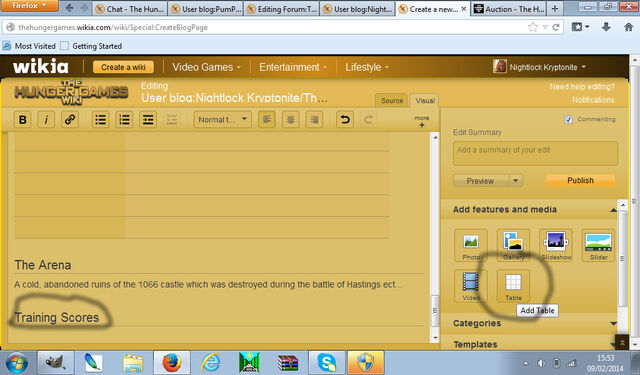Open Video Games menu
Viewport: 640px width, 375px height.
coord(206,67)
